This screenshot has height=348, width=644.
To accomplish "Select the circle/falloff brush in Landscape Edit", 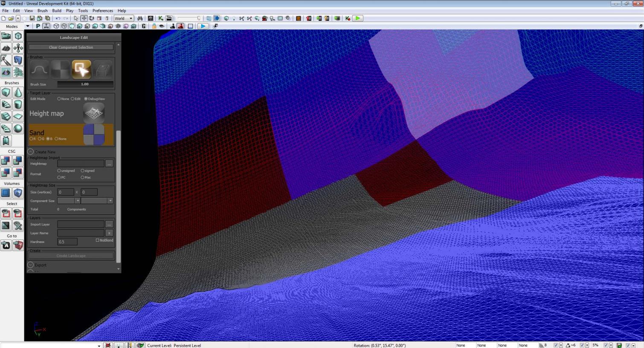I will (x=39, y=70).
